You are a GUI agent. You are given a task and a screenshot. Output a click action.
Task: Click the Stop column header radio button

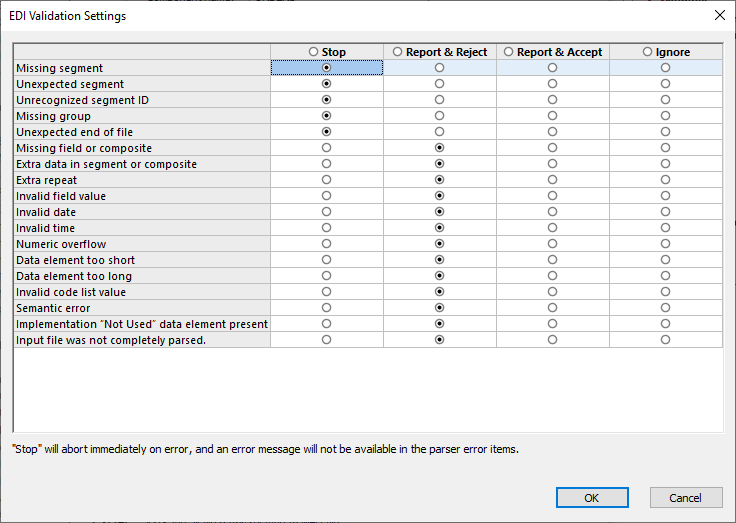pos(315,52)
